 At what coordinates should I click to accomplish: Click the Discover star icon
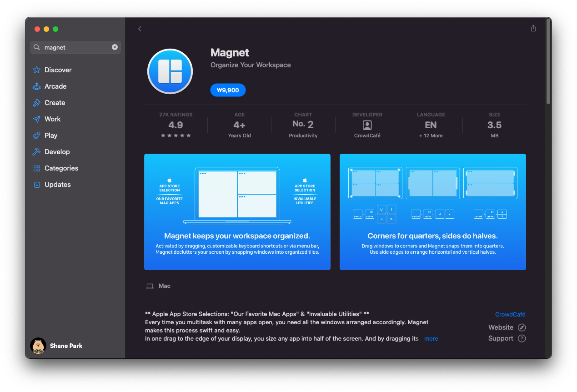tap(37, 70)
